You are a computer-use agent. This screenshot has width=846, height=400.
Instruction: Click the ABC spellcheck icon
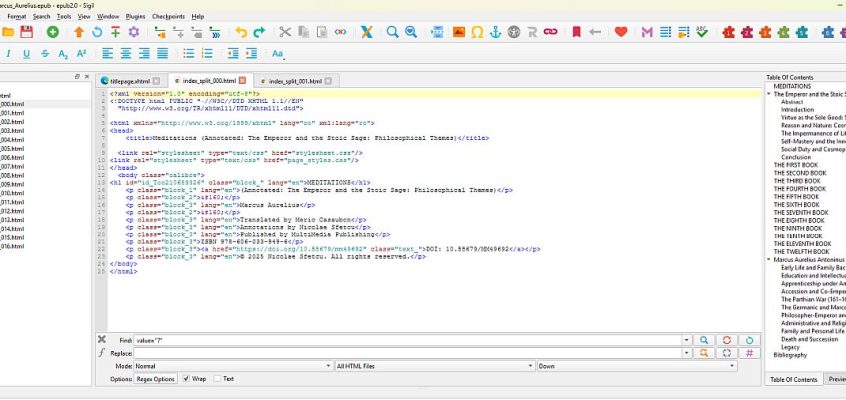pos(701,32)
